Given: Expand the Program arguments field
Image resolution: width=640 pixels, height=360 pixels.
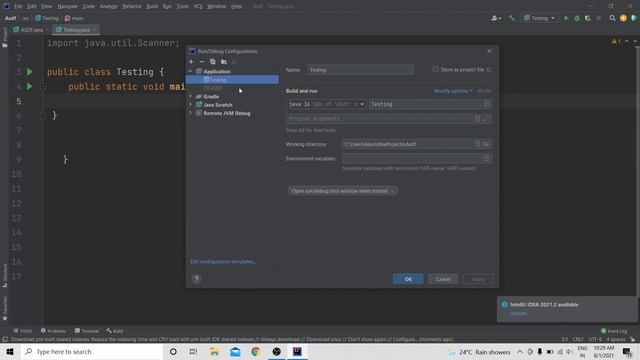Looking at the screenshot, I should click(486, 119).
